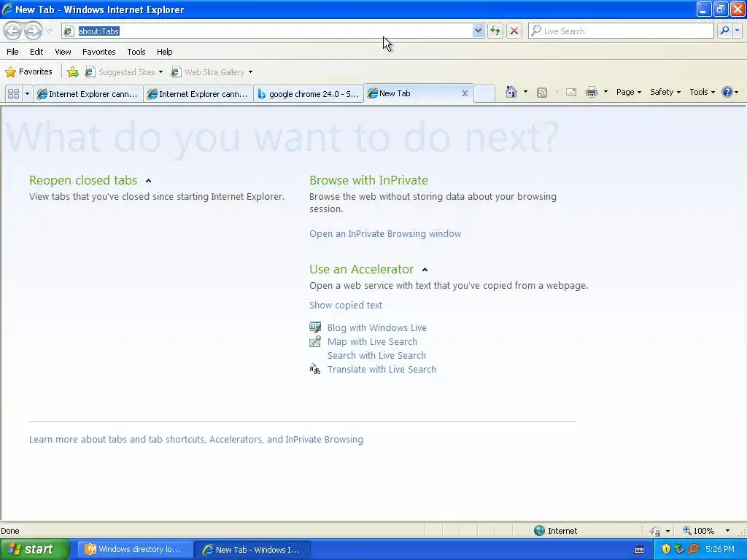The image size is (747, 560).
Task: Open the Favorites center star button
Action: click(28, 72)
